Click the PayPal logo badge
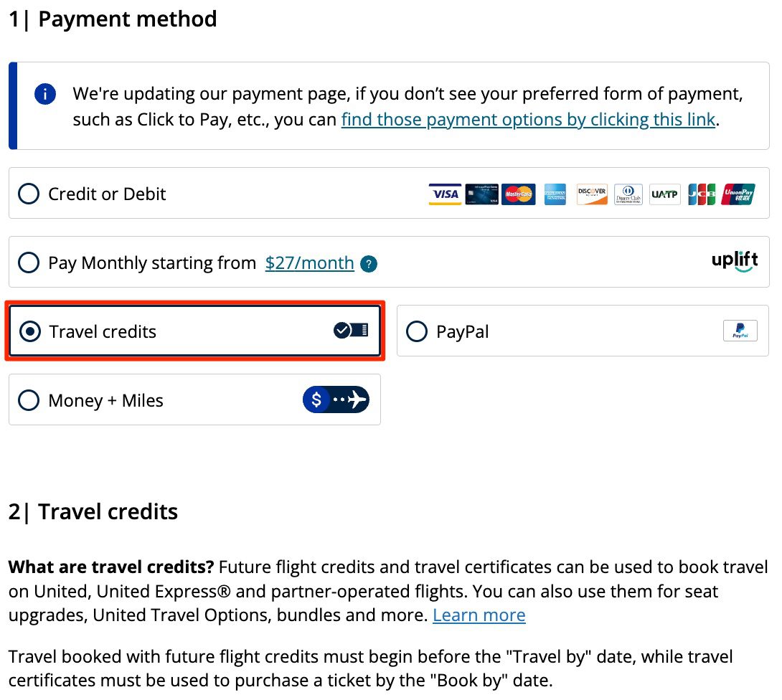 coord(740,331)
